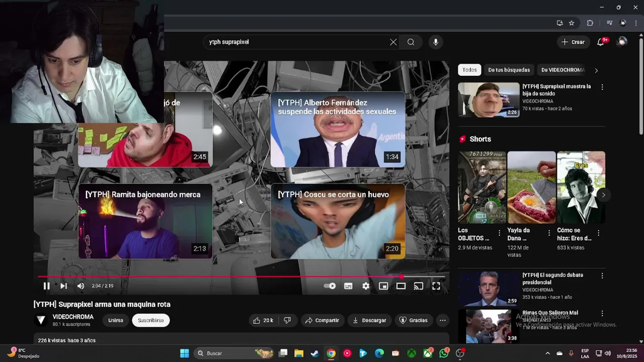Seek on the red video progress bar

click(x=242, y=277)
